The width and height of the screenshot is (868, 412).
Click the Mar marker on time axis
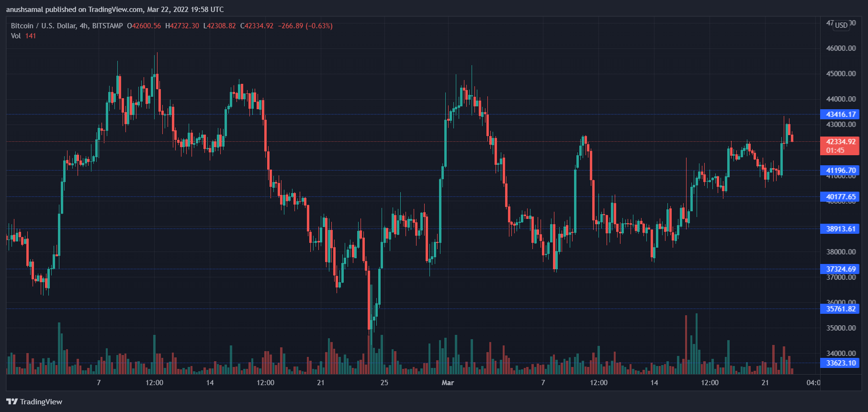(x=448, y=383)
